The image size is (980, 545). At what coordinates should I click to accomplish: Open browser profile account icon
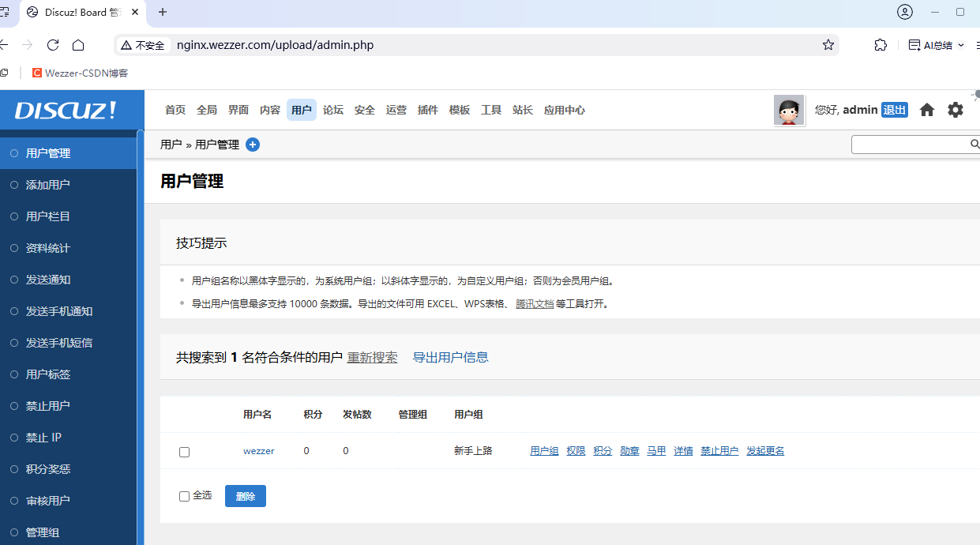[x=905, y=12]
